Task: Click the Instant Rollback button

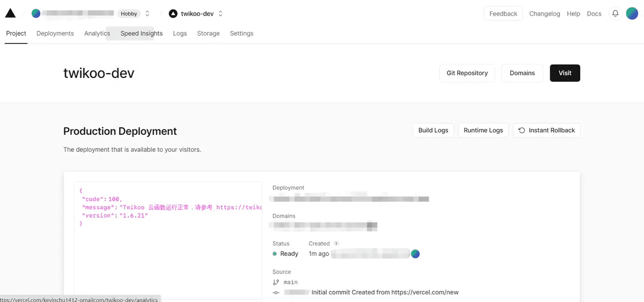Action: 546,130
